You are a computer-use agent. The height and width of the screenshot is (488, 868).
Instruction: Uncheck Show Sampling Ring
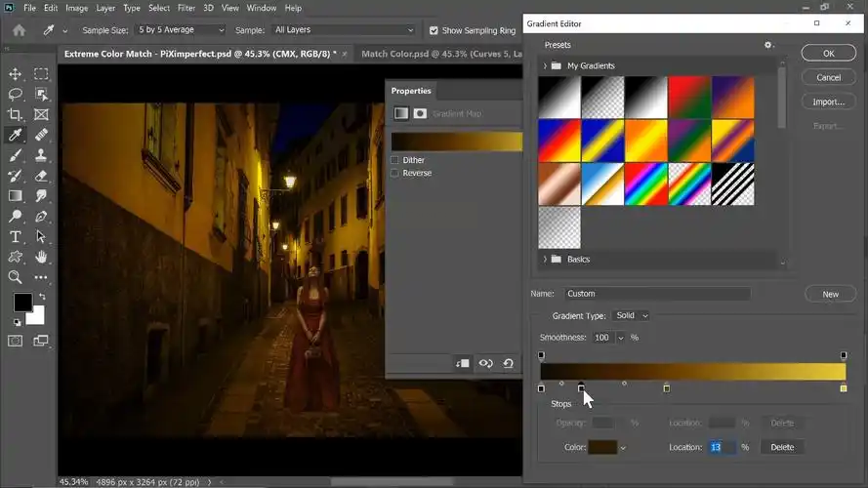434,30
